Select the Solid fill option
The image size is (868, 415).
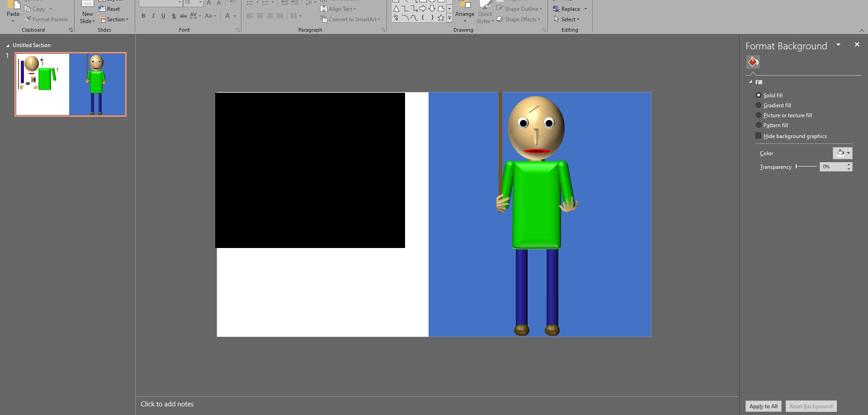point(769,95)
